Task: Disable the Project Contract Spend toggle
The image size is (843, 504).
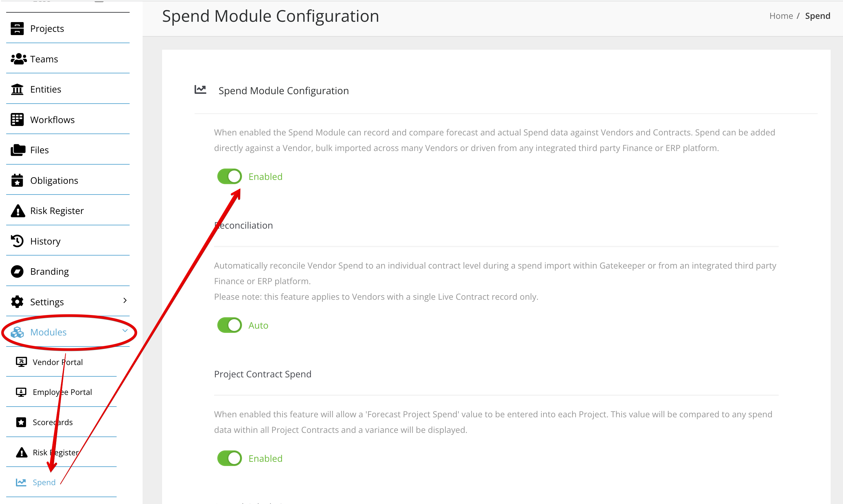Action: (x=230, y=458)
